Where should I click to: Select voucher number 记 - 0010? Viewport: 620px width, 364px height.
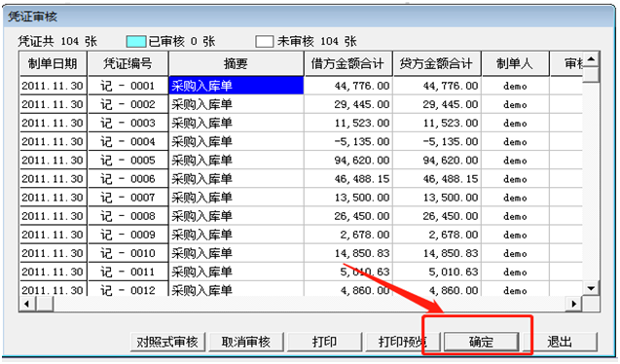pyautogui.click(x=128, y=253)
